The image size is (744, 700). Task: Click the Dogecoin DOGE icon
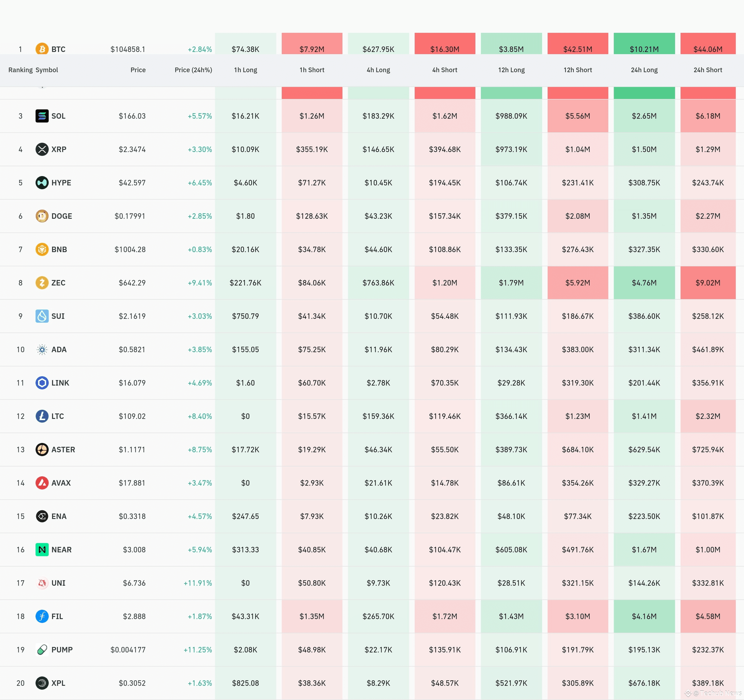42,216
